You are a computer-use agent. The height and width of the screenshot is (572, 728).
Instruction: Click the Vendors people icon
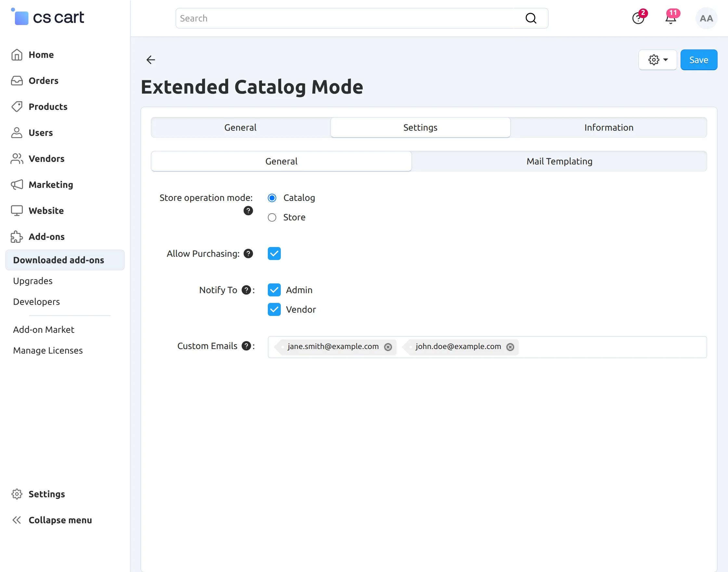(x=17, y=159)
